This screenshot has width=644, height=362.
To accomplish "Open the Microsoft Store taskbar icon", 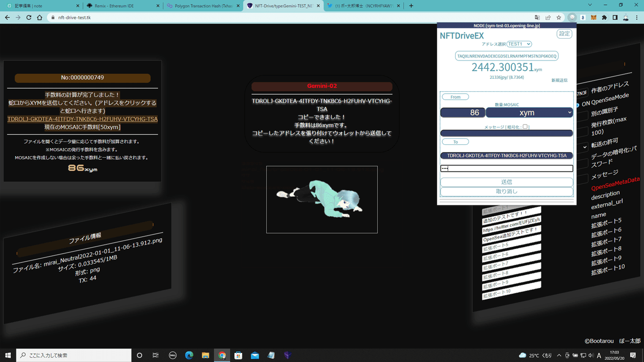I will pyautogui.click(x=238, y=355).
